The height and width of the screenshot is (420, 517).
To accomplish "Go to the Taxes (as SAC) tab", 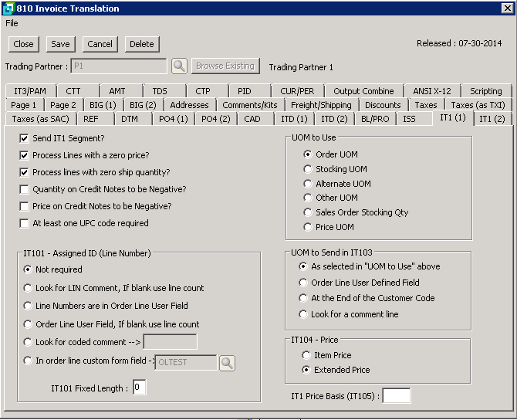I will 41,119.
